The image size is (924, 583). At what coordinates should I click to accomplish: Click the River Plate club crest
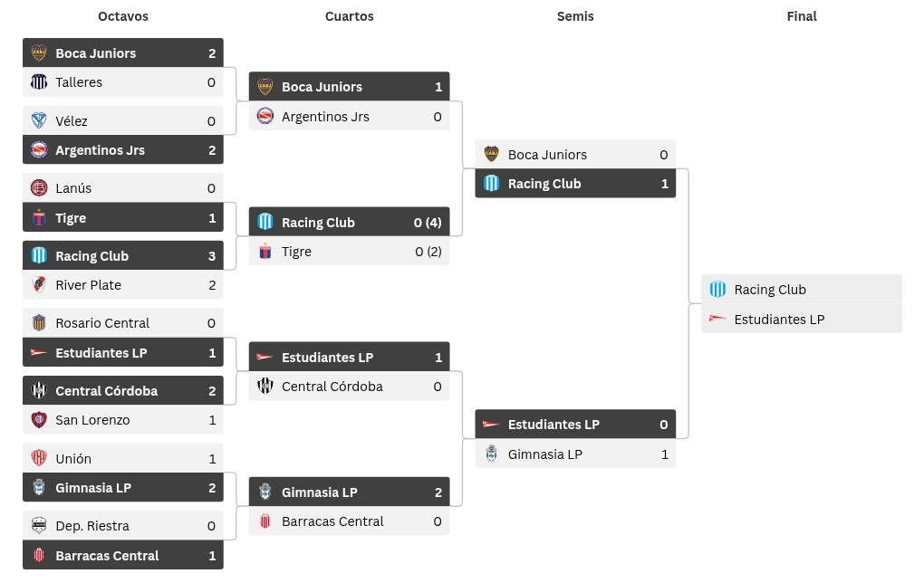point(39,285)
